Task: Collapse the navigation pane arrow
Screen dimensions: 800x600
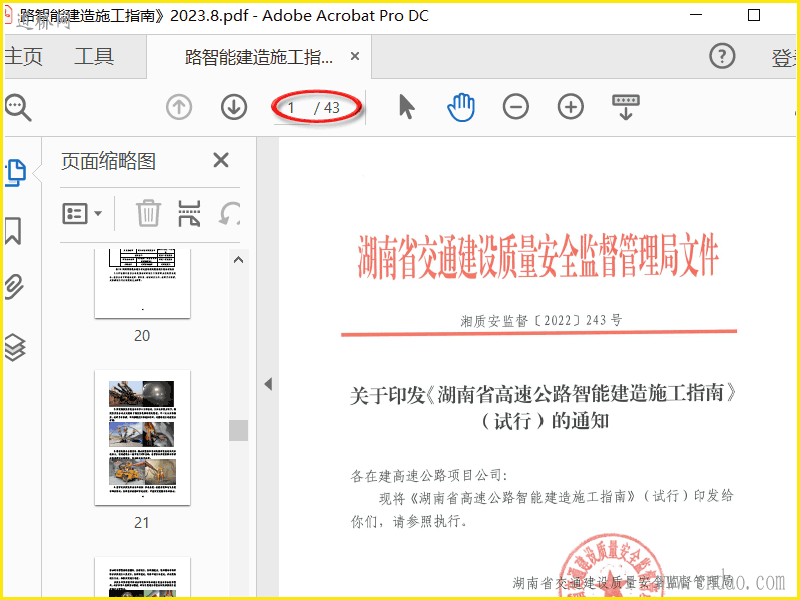Action: [268, 384]
